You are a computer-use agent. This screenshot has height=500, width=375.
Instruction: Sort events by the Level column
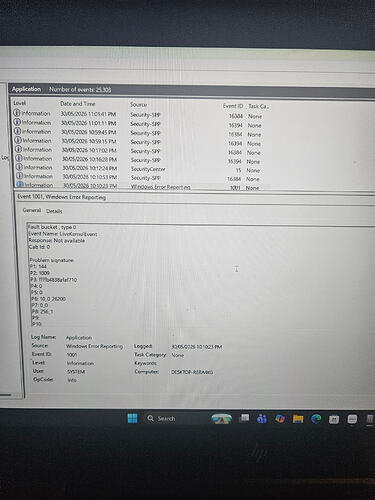tap(20, 103)
